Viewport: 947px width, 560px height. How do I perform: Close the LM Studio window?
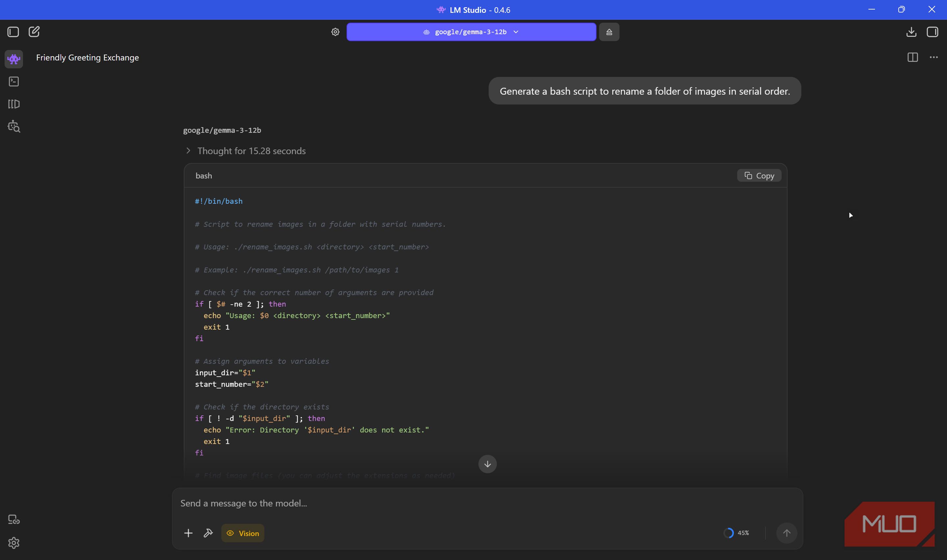click(x=932, y=10)
